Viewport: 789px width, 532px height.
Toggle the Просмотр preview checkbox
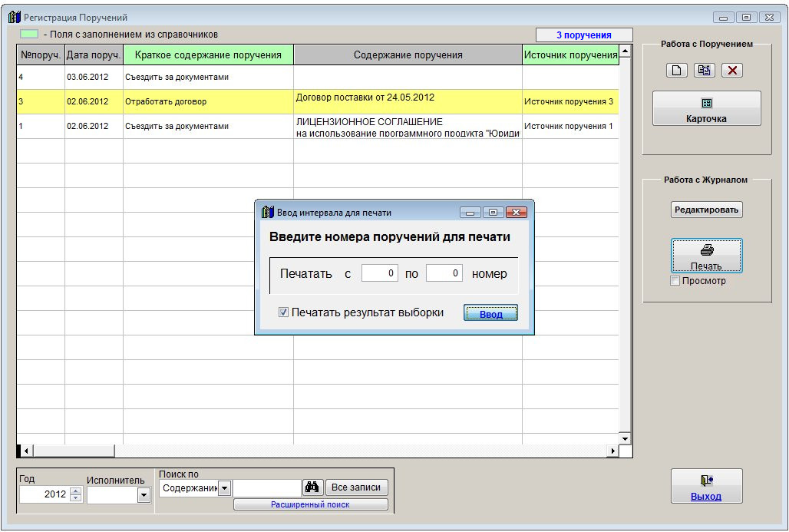(x=675, y=281)
